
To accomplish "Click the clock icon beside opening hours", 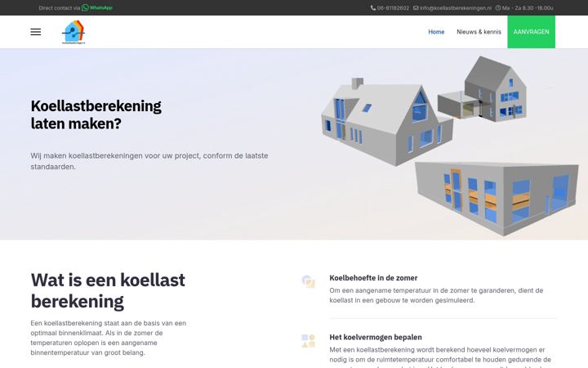I will pyautogui.click(x=498, y=8).
